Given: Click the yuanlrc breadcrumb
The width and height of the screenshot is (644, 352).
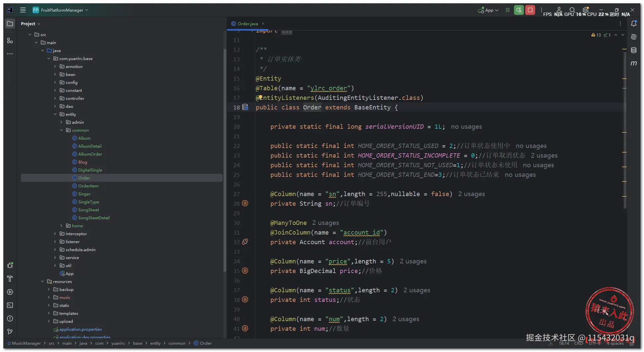Looking at the screenshot, I should click(x=118, y=343).
